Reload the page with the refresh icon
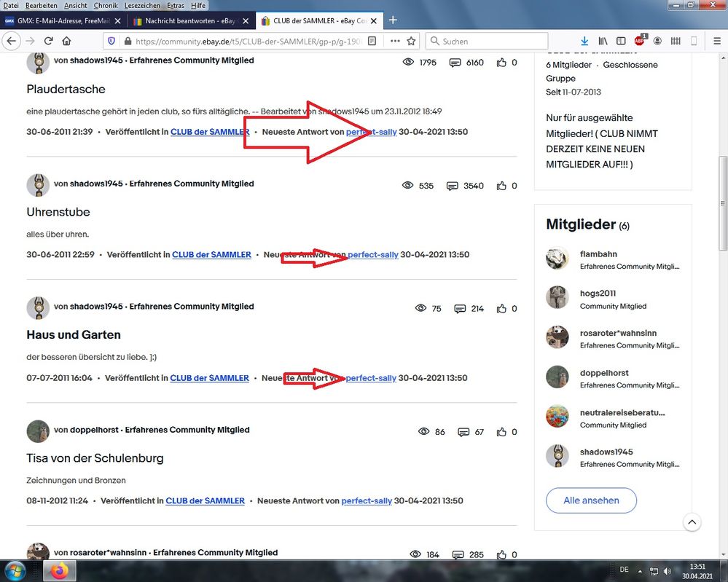 tap(48, 42)
